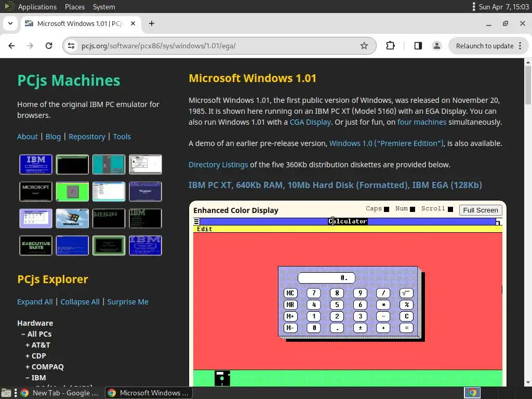Reload the page
The width and height of the screenshot is (532, 399).
(49, 46)
